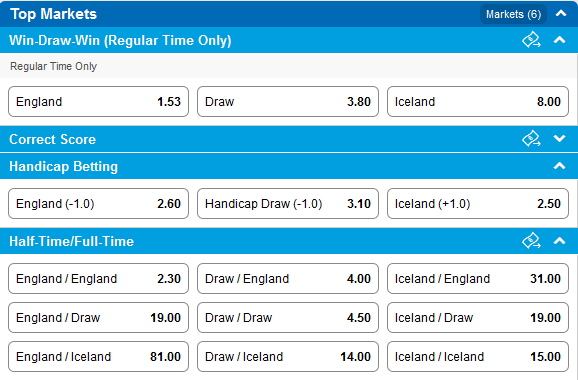The image size is (578, 380).
Task: Click the cash-out icon on Correct Score header
Action: (531, 139)
